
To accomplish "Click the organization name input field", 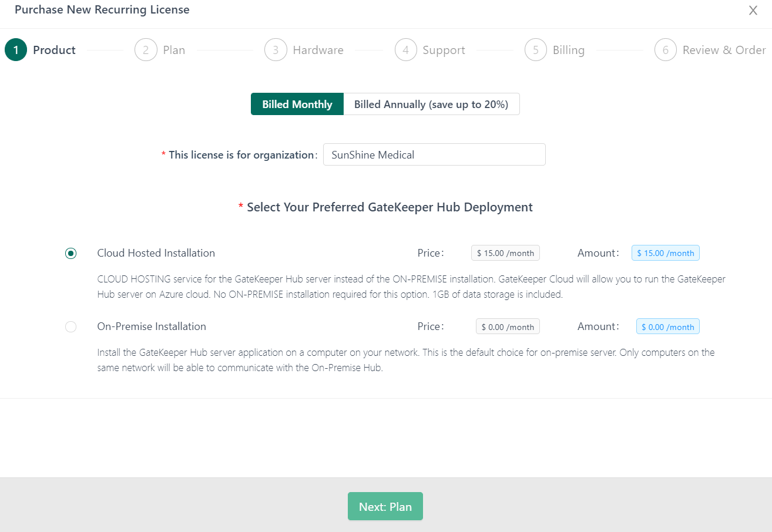I will pos(434,155).
